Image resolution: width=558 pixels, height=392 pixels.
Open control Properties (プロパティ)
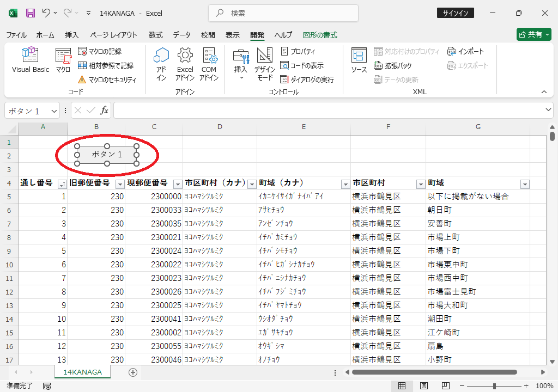point(298,52)
